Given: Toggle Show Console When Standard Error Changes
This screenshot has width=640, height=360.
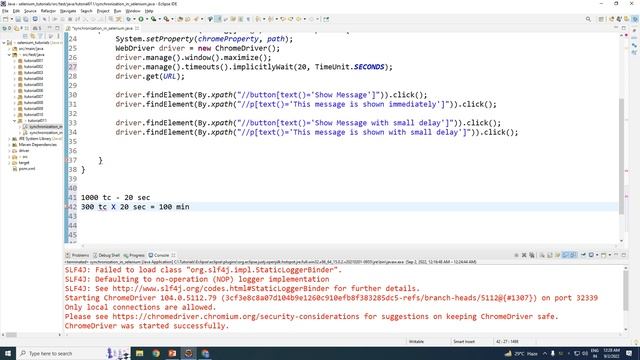Looking at the screenshot, I should tap(573, 255).
